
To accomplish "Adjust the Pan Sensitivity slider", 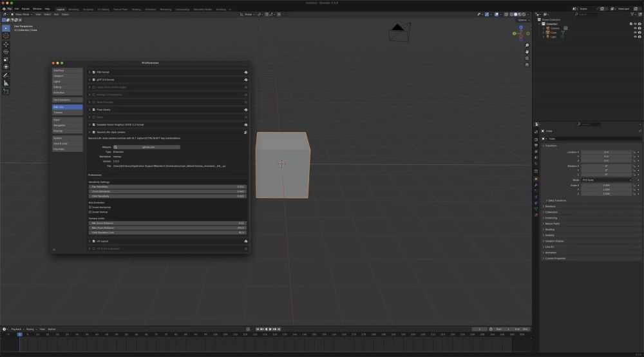I will coord(167,187).
